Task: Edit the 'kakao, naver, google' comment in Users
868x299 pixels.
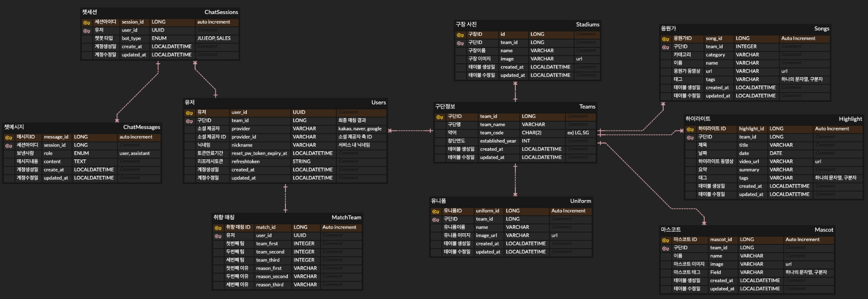Action: tap(360, 129)
